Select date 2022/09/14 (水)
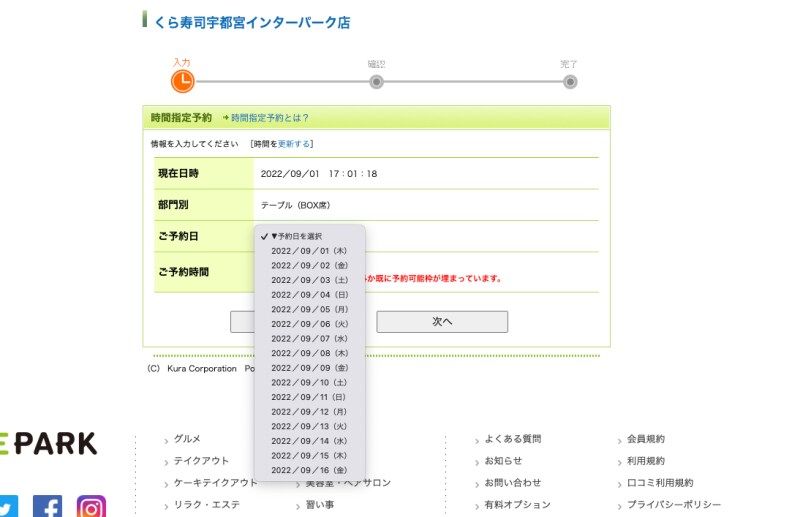The width and height of the screenshot is (800, 517). [310, 441]
